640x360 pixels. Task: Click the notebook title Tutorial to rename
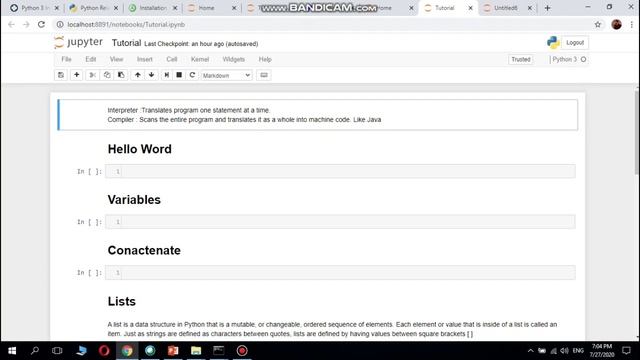click(x=127, y=43)
